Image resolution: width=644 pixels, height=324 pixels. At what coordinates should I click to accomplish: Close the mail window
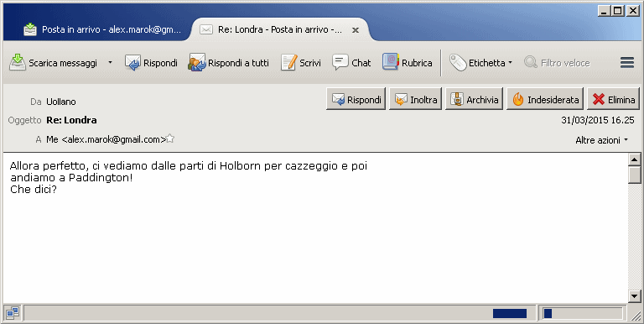coord(633,10)
